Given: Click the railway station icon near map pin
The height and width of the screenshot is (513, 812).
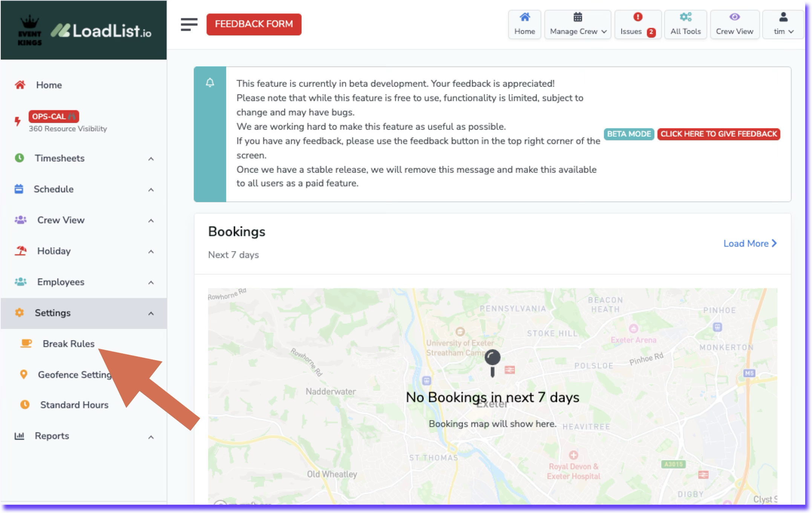Looking at the screenshot, I should pyautogui.click(x=510, y=370).
